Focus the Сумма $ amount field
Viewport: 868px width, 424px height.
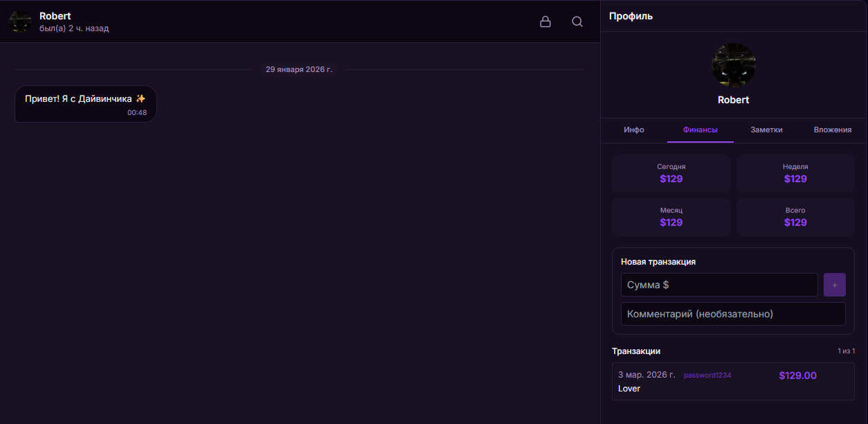[719, 285]
